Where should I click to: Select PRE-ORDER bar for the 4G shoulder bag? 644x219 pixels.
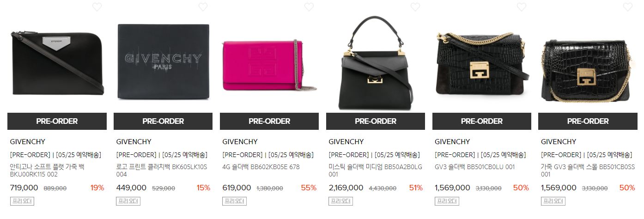pyautogui.click(x=269, y=121)
